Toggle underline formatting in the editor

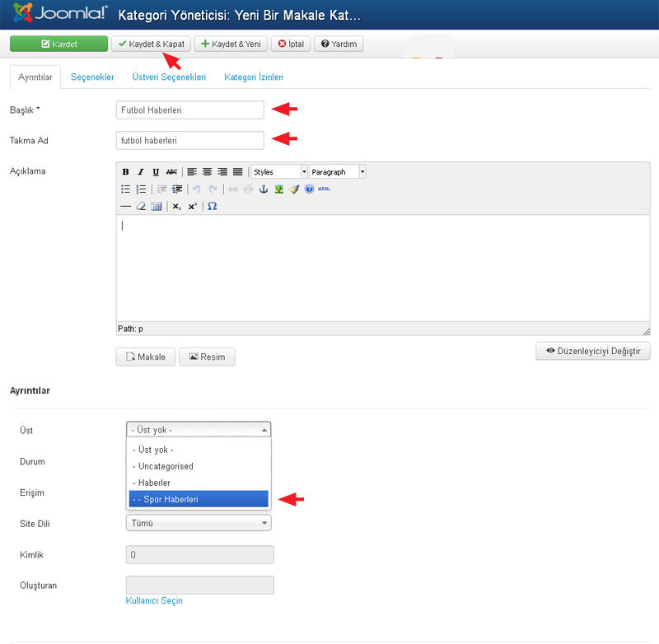(x=156, y=172)
